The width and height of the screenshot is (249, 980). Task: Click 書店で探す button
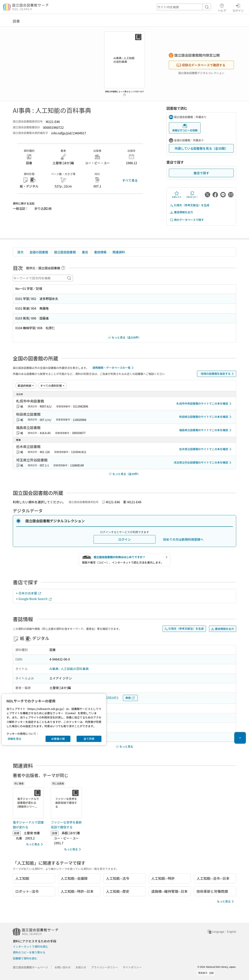(201, 173)
